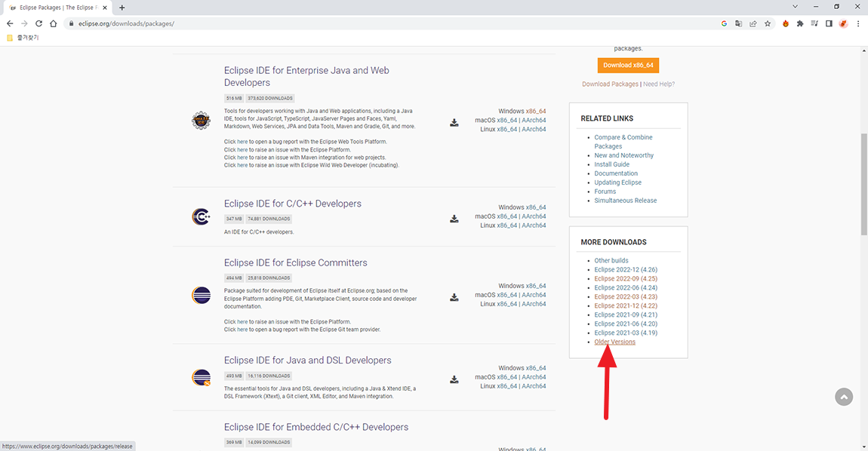
Task: Open Eclipse 2022-09 (4.25) link
Action: coord(626,278)
